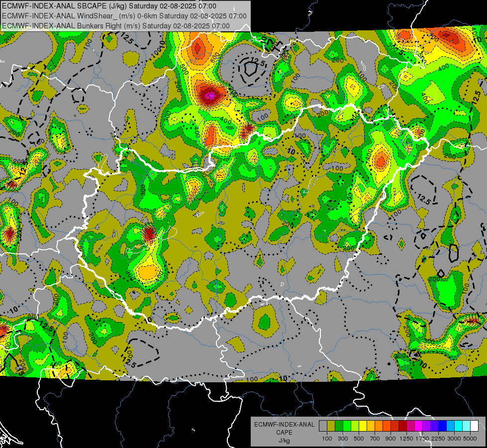Click the SBCAPE (J/kg) header line

click(109, 6)
